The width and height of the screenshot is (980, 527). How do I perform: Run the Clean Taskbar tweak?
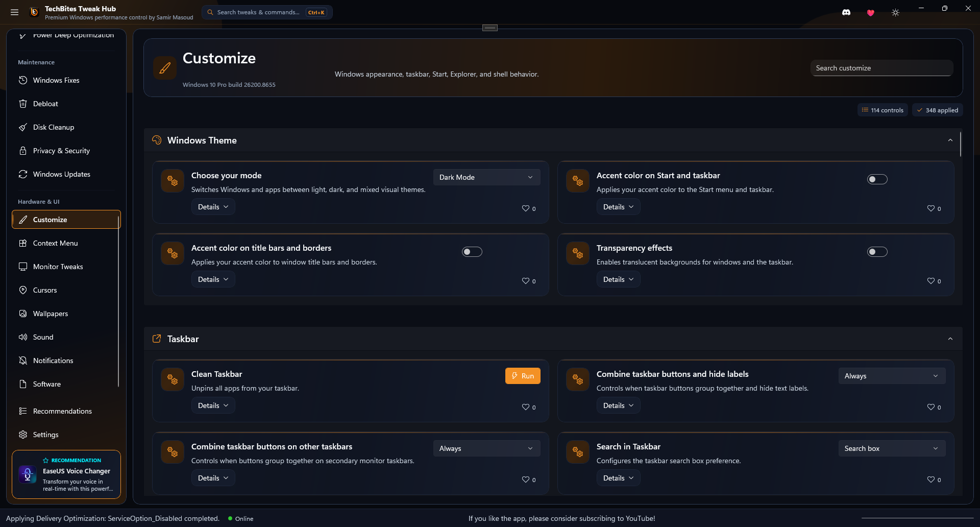pos(523,376)
